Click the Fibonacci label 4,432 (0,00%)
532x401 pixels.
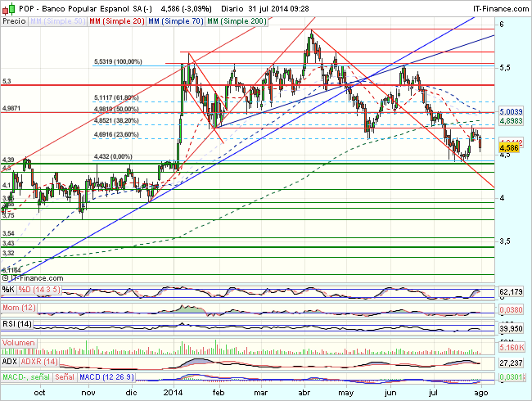pyautogui.click(x=113, y=157)
